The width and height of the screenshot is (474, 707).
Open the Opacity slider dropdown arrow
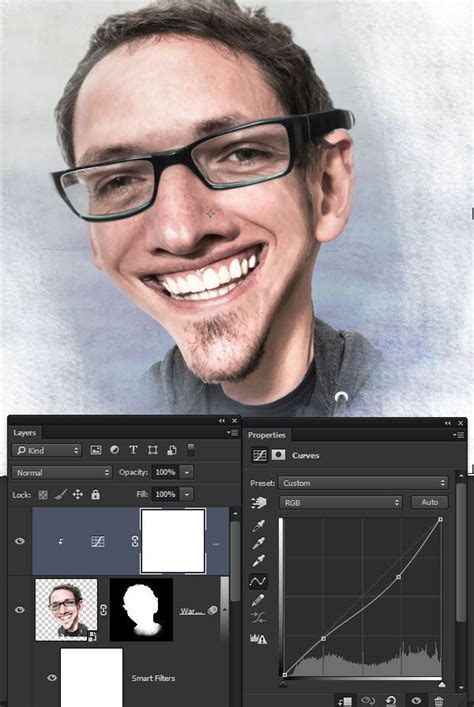[x=187, y=473]
